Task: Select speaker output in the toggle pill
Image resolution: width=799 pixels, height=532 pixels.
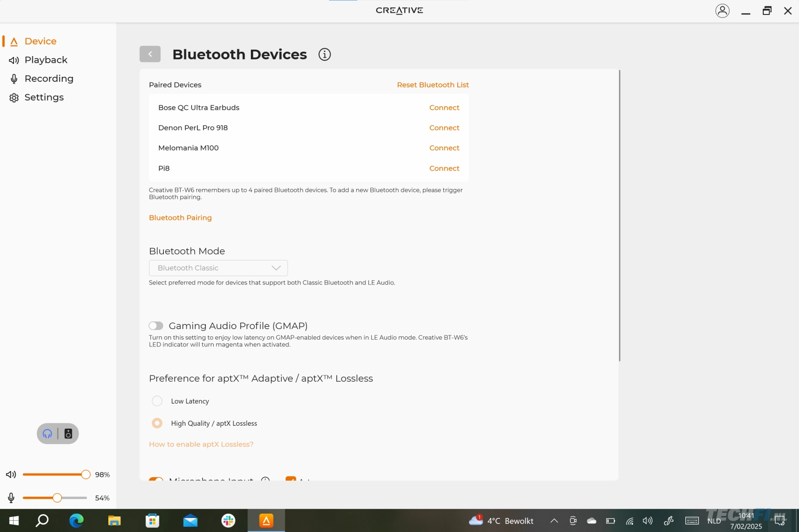Action: [x=68, y=433]
